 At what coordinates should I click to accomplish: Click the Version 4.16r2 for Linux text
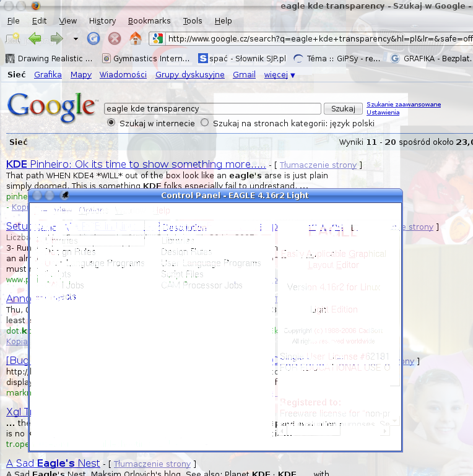[333, 287]
